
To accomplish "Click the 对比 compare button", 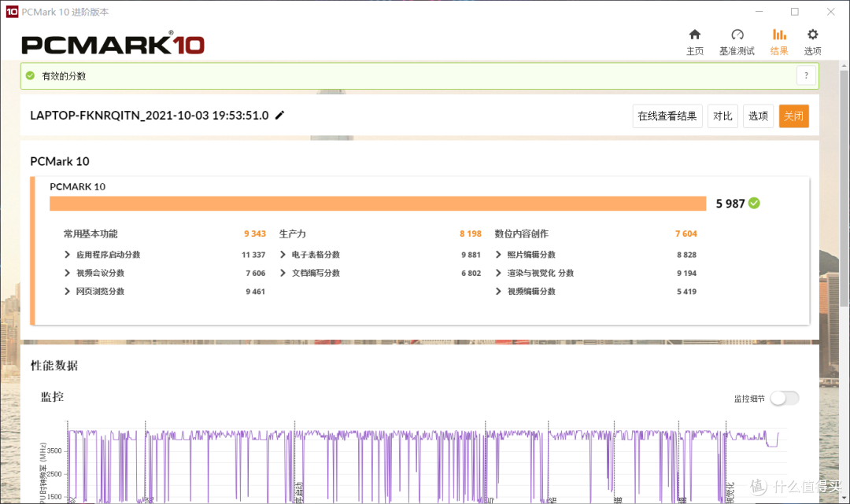I will [722, 116].
